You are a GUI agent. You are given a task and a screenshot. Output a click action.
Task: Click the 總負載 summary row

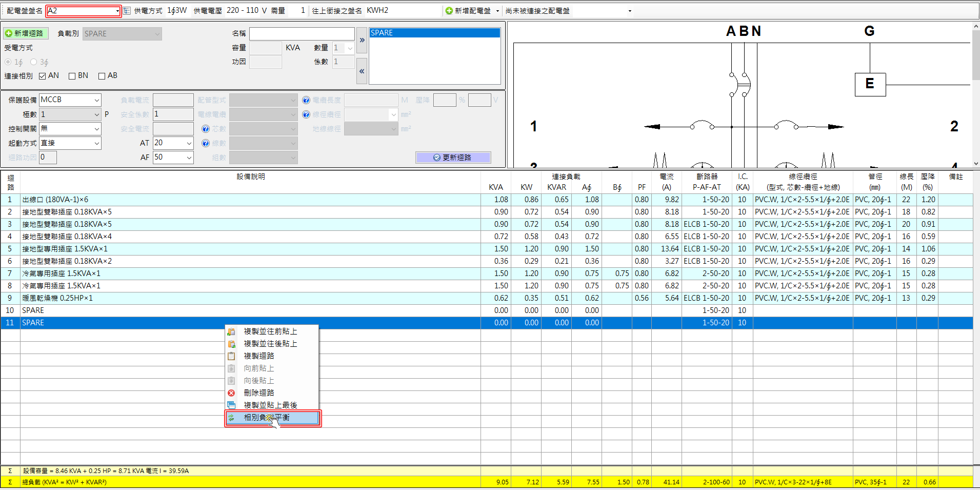coord(486,482)
